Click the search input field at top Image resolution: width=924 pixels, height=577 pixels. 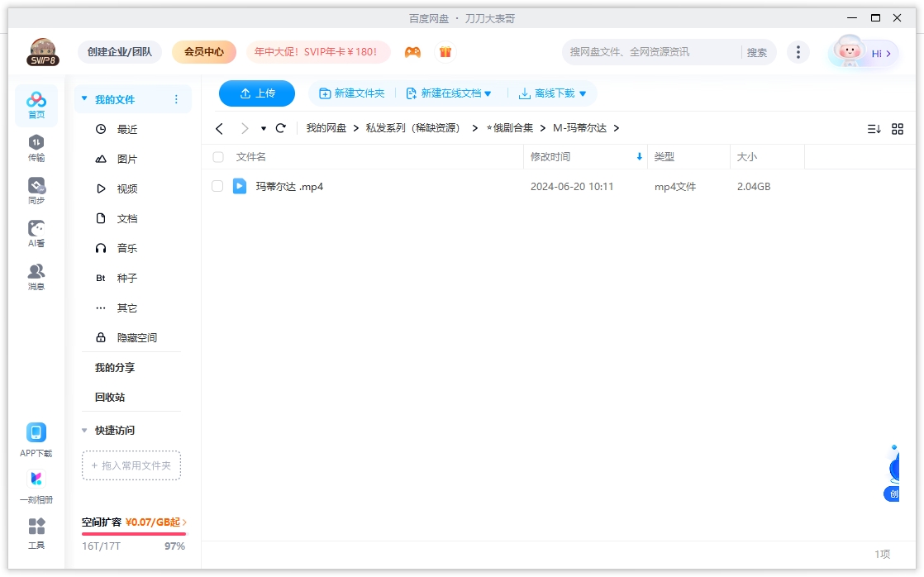653,51
